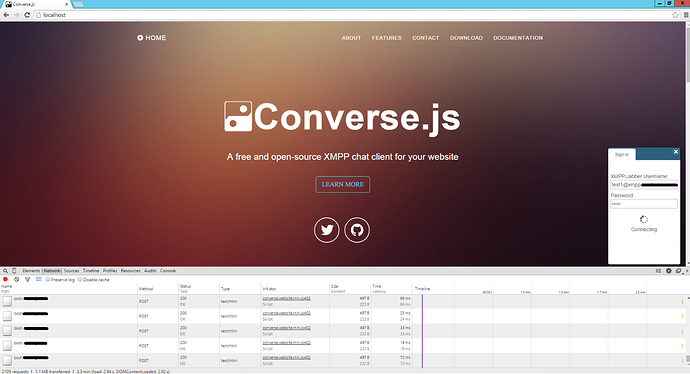Click the browser back arrow
690x374 pixels.
coord(6,15)
